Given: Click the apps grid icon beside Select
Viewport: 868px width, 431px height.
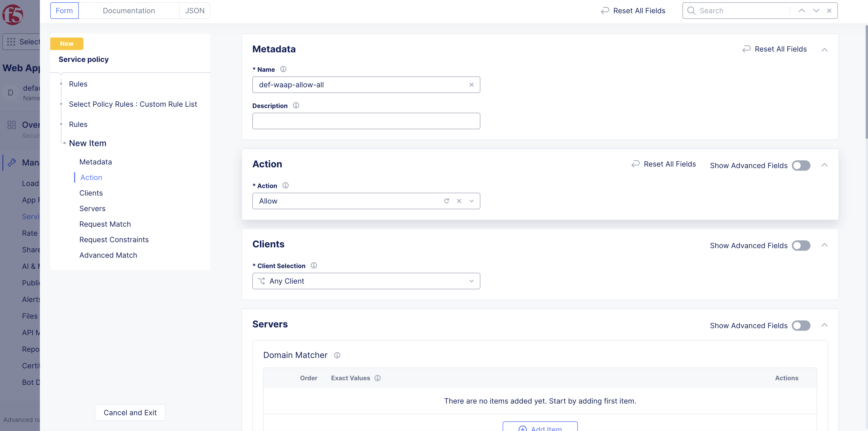Looking at the screenshot, I should (11, 41).
